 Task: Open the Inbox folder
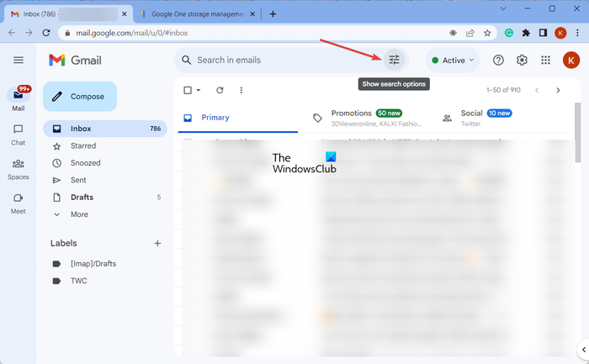pos(105,129)
